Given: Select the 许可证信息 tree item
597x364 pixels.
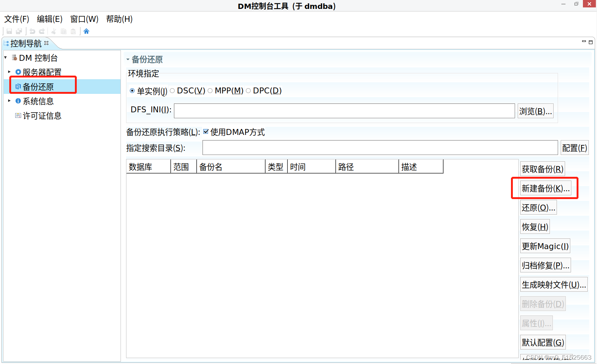Looking at the screenshot, I should (42, 116).
